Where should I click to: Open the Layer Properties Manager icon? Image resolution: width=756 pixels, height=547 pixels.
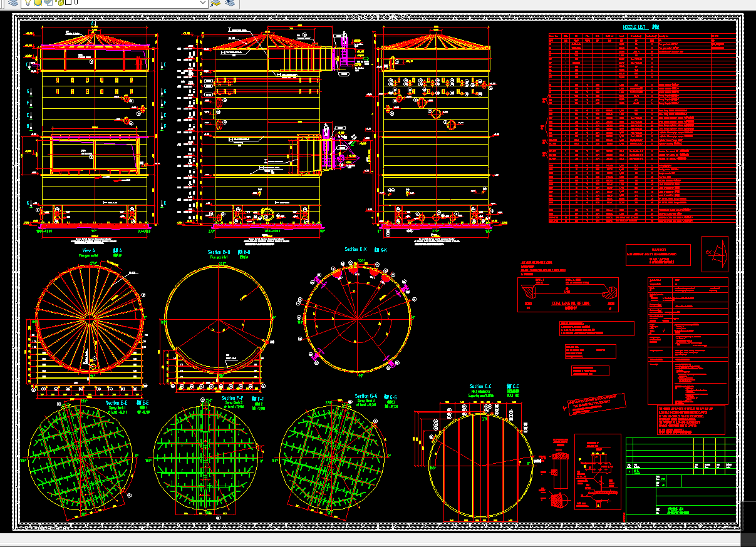coord(13,3)
